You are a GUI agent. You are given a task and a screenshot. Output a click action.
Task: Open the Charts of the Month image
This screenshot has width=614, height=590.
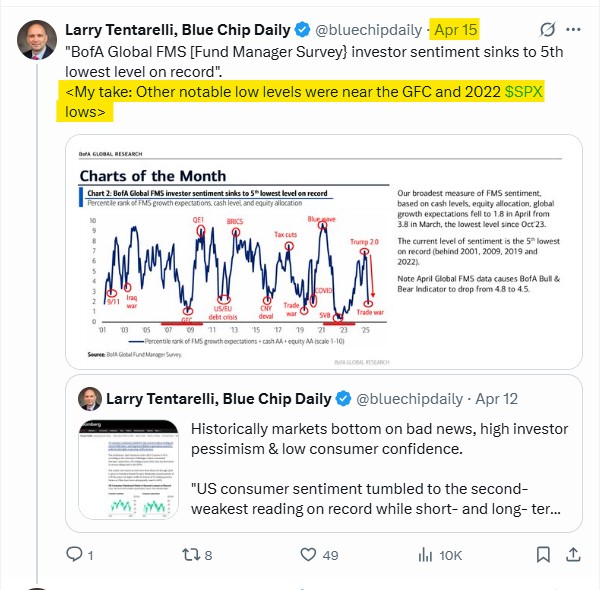(x=324, y=252)
